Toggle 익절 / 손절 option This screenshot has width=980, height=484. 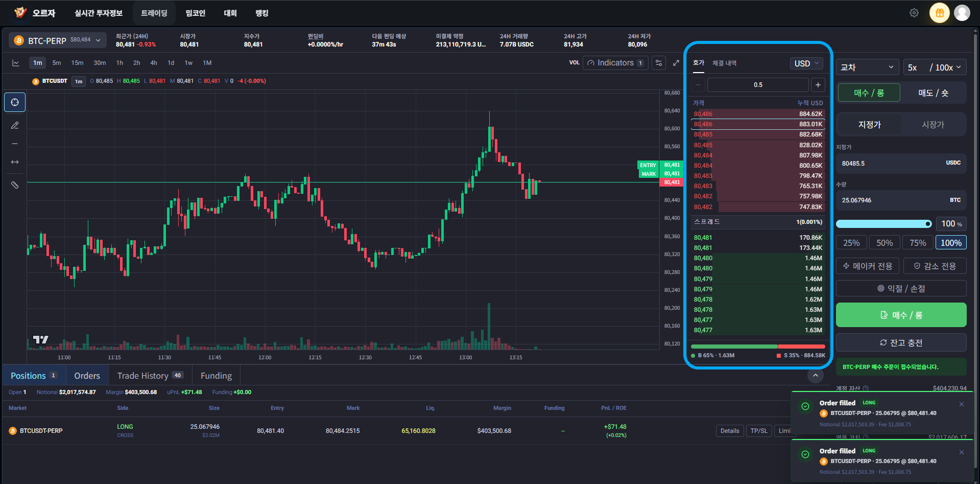tap(901, 289)
